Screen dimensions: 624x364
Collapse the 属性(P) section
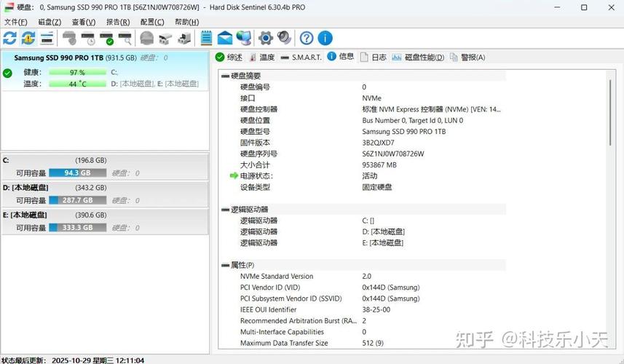pos(225,265)
